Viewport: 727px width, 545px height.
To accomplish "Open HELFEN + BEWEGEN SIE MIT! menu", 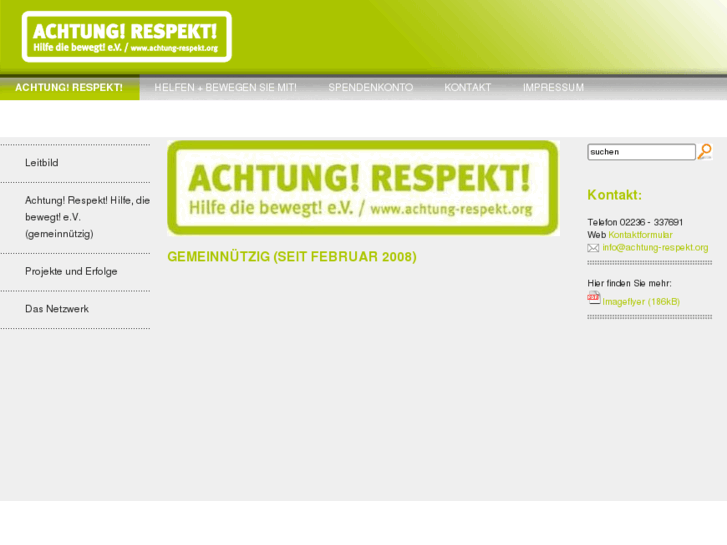I will tap(225, 87).
